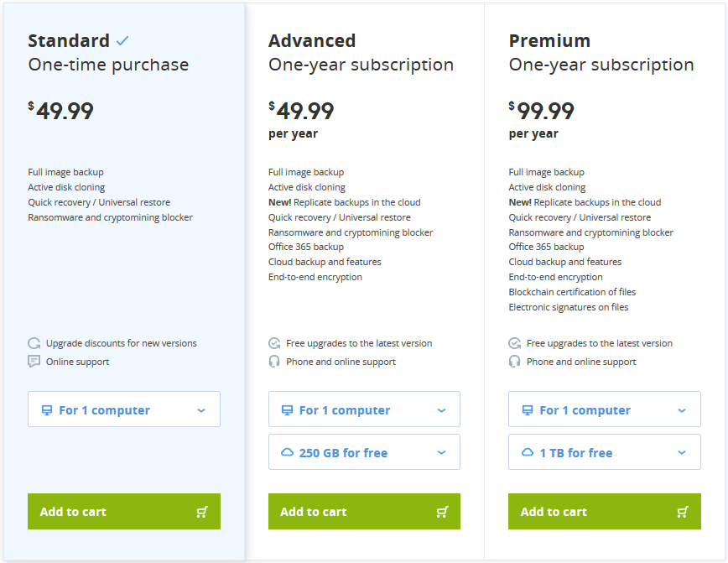Add the Premium plan to cart

click(x=605, y=512)
